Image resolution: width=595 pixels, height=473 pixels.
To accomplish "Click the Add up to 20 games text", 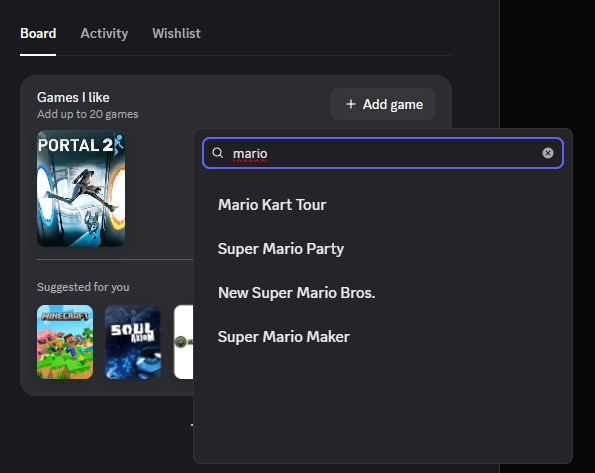I will tap(88, 114).
